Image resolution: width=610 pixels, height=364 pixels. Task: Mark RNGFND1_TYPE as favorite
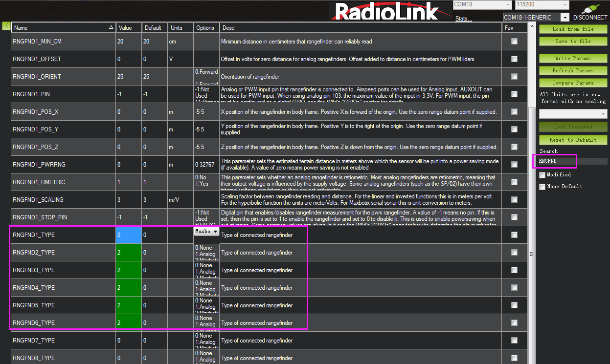coord(514,235)
